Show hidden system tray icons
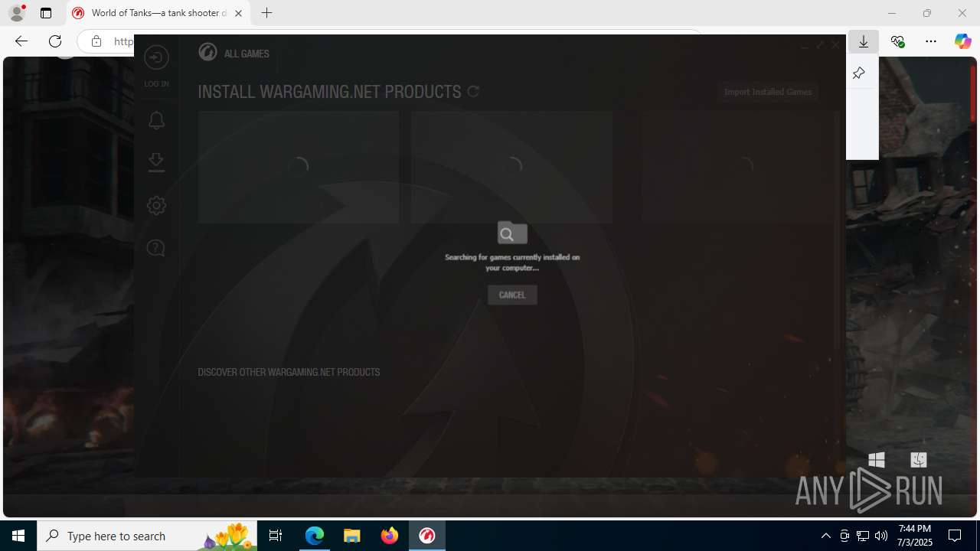The image size is (980, 551). point(825,536)
